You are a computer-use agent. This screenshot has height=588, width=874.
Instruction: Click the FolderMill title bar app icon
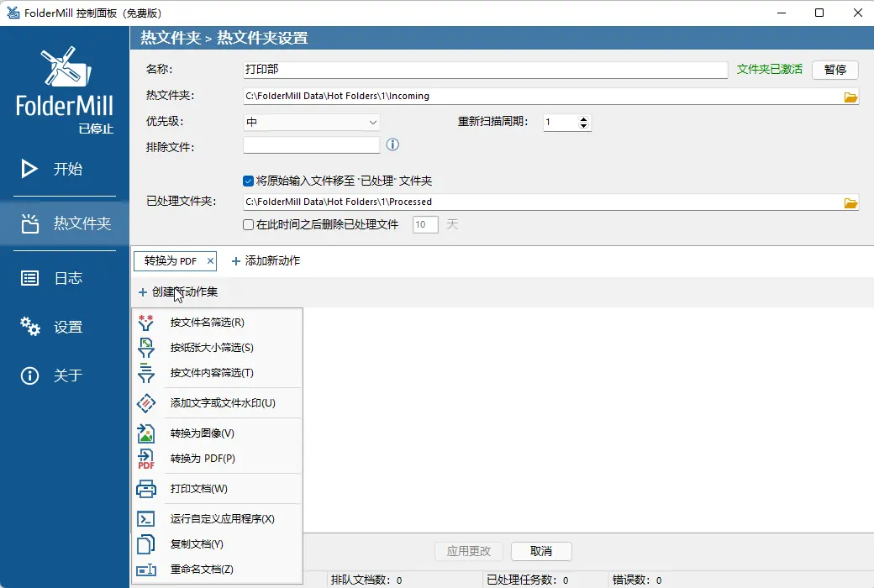[x=13, y=13]
